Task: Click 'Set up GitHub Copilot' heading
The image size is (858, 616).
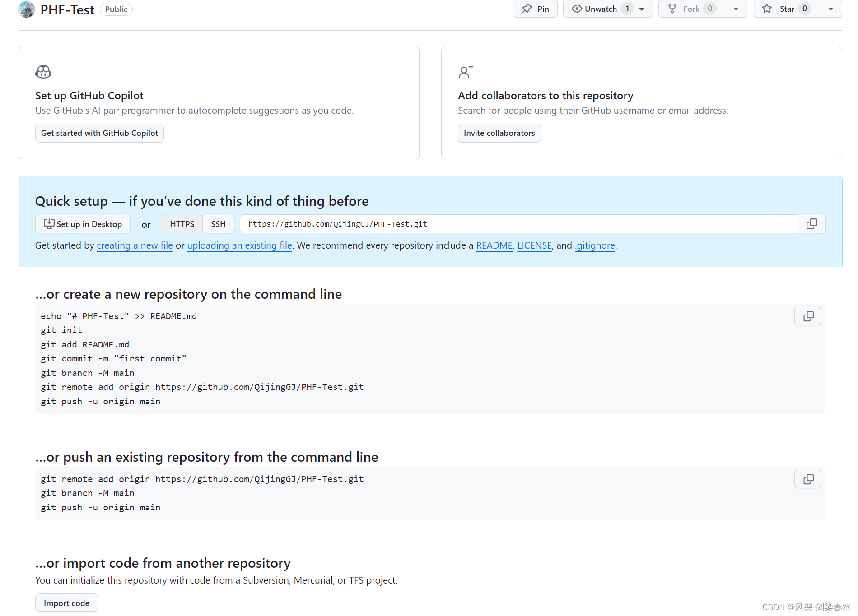Action: [89, 96]
